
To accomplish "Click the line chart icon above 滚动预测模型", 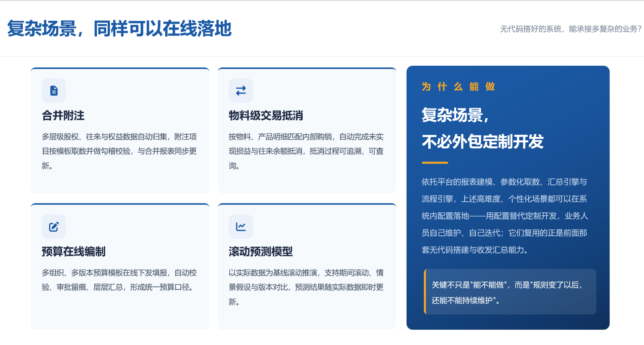I will click(241, 227).
